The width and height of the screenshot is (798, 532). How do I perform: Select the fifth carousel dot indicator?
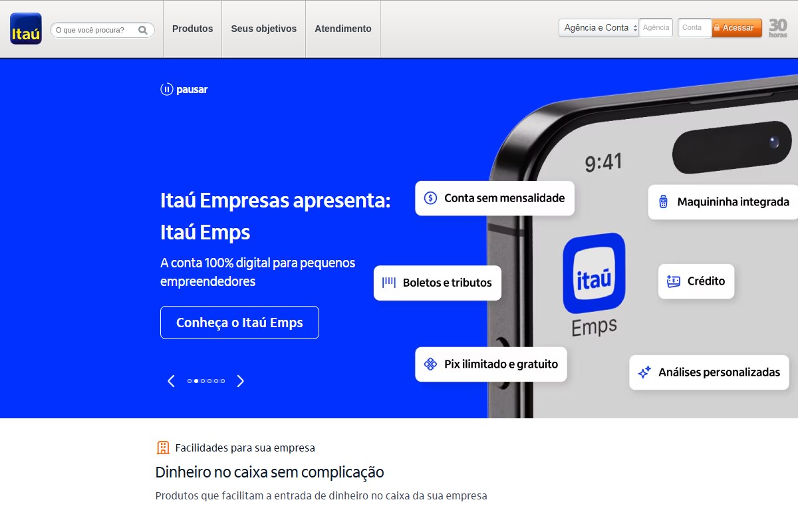216,381
